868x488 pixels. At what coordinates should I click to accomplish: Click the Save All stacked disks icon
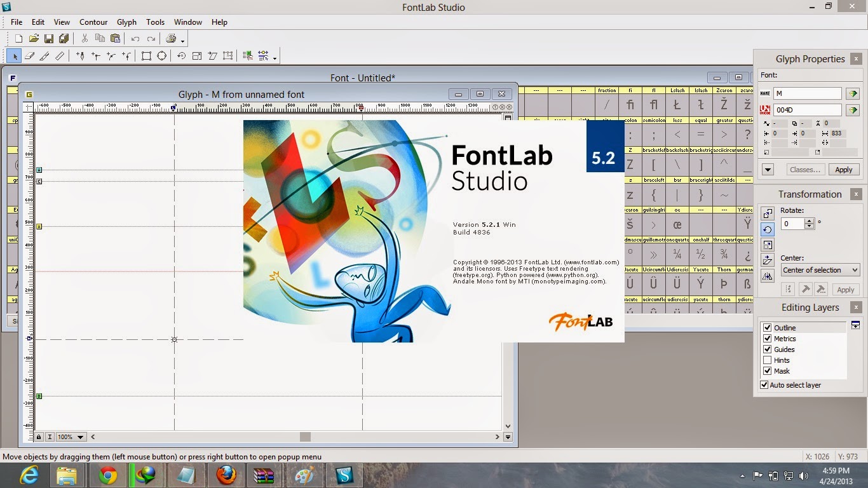coord(64,39)
